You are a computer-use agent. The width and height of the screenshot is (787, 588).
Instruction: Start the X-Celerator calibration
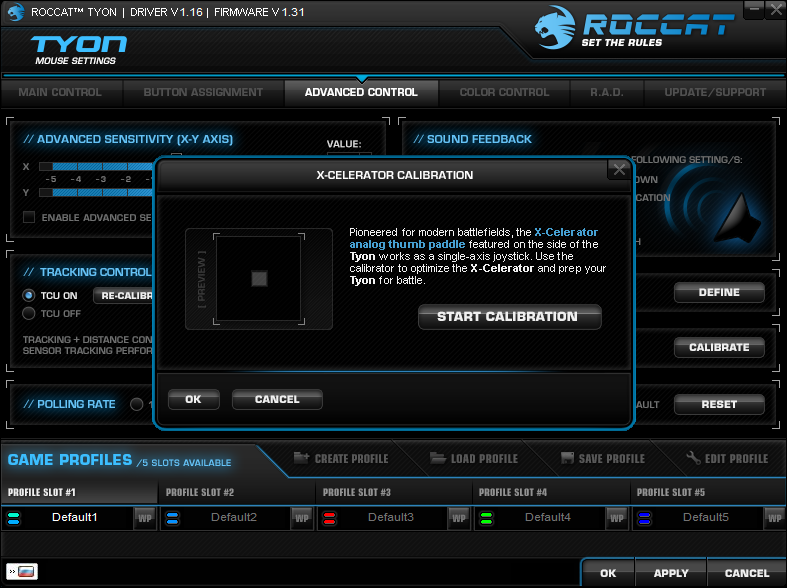[x=509, y=317]
